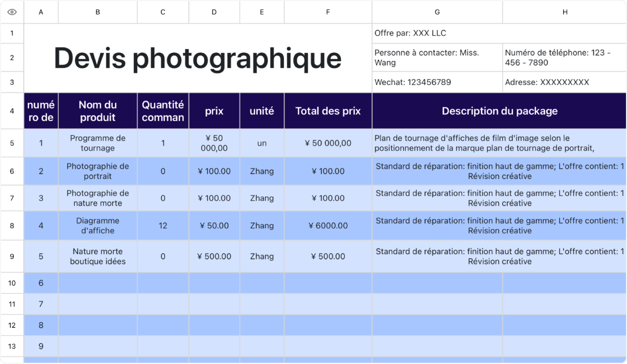Image resolution: width=627 pixels, height=364 pixels.
Task: Click the 'Offre par: XXX LLC' cell
Action: point(499,33)
